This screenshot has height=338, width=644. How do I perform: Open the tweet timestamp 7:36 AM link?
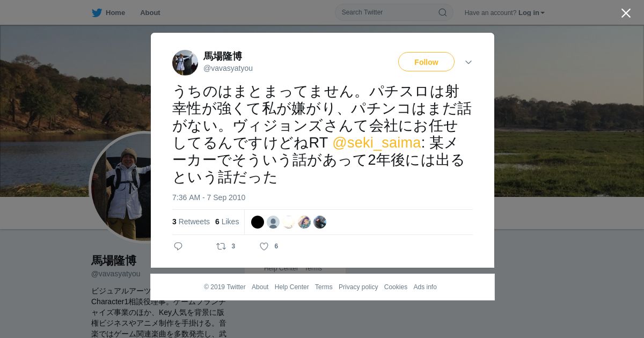209,197
